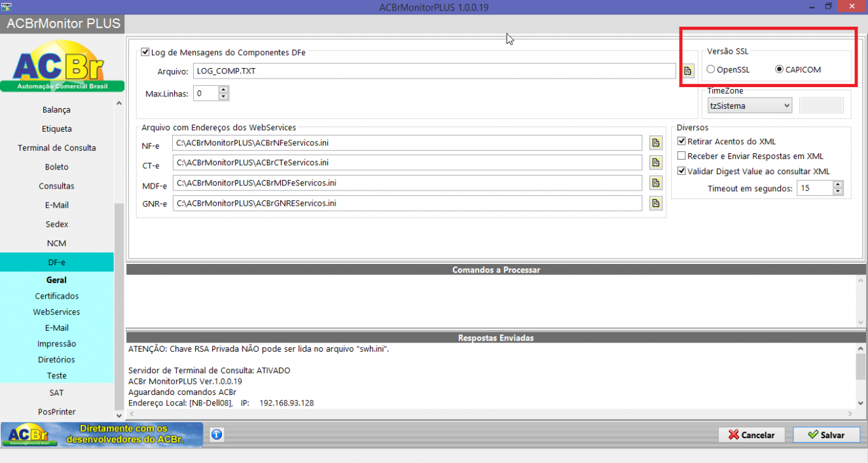
Task: Open Balança section in sidebar
Action: point(56,109)
